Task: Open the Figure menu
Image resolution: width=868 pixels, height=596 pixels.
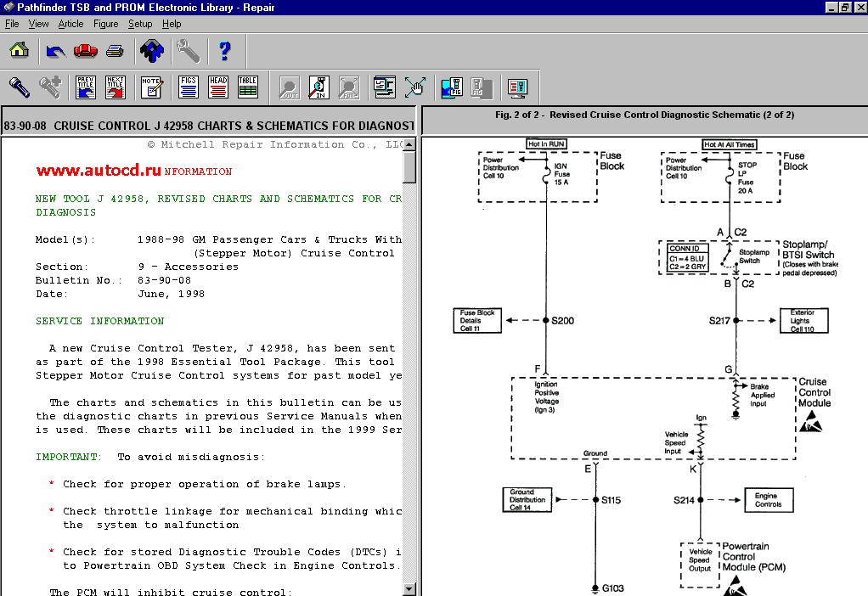Action: (105, 24)
